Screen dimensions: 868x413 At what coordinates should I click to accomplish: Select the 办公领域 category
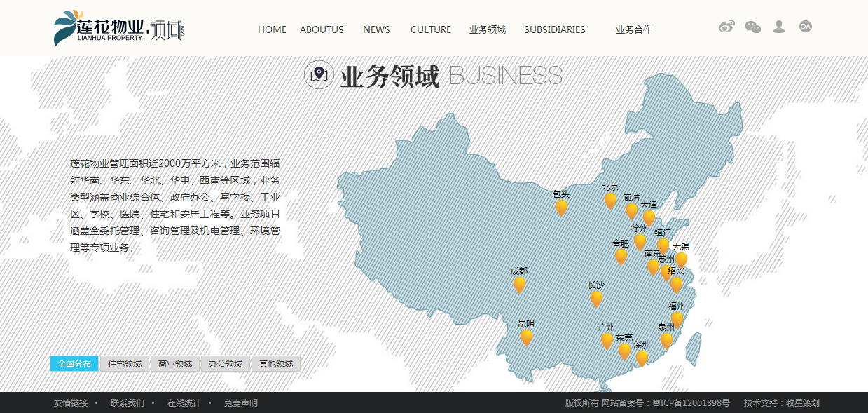click(225, 363)
